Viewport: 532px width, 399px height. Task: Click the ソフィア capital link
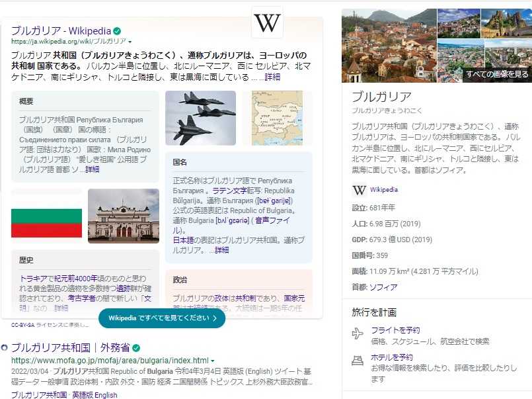383,287
